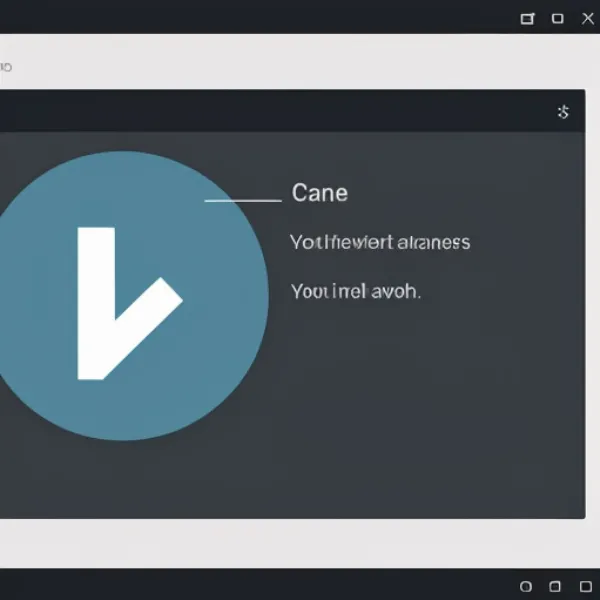Screen dimensions: 600x600
Task: Click the light gray area above the panel
Action: (300, 62)
